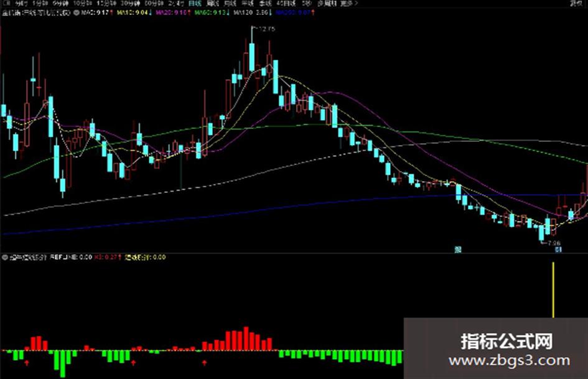
Task: Open the top-right corner option text
Action: click(x=576, y=3)
